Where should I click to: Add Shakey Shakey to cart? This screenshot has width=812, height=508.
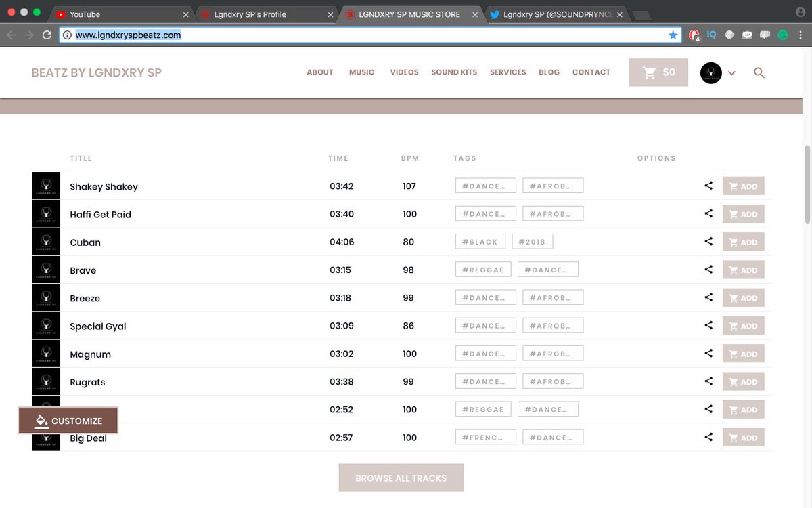click(743, 186)
